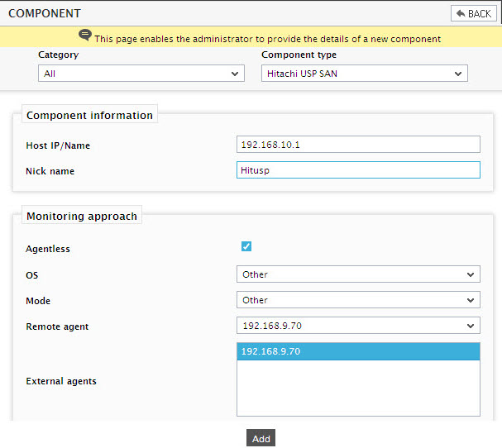Click the Host IP/Name input field

pyautogui.click(x=358, y=145)
